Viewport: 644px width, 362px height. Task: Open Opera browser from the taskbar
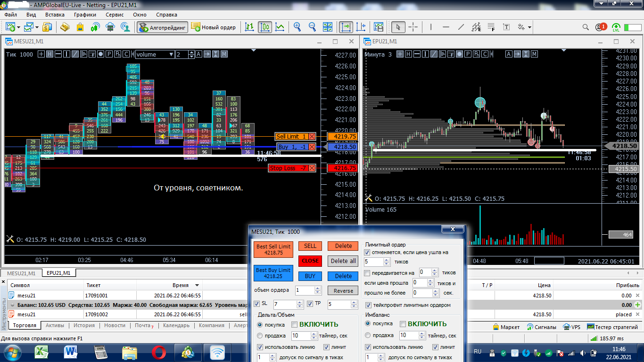tap(158, 352)
